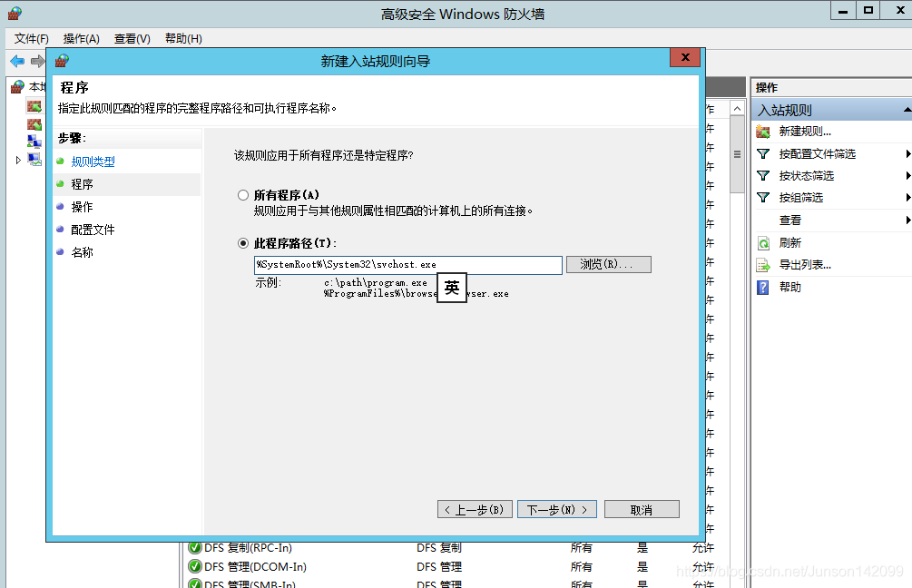
Task: Expand 按组筛选 submenu arrow
Action: pyautogui.click(x=908, y=198)
